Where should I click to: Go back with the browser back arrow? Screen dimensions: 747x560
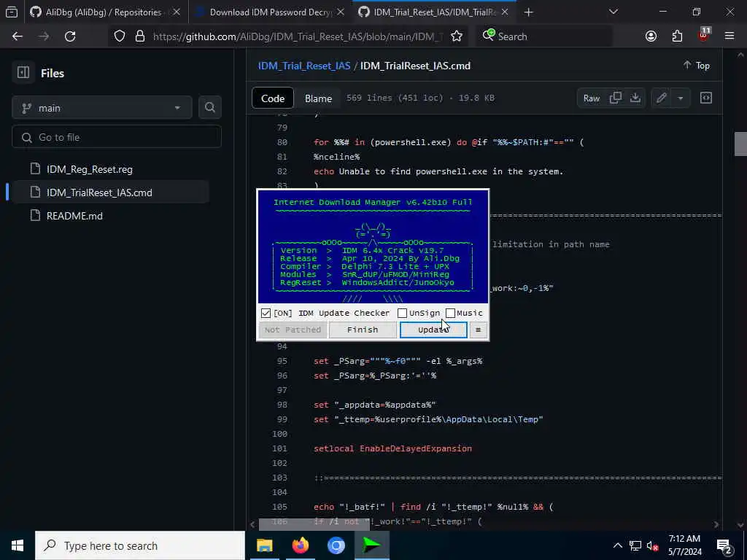click(18, 36)
